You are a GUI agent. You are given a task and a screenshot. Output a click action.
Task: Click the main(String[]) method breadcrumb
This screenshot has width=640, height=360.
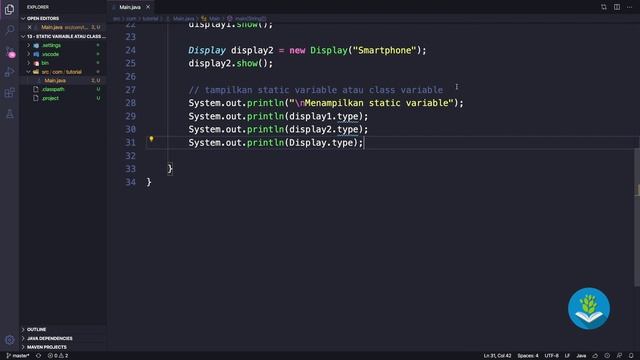coord(247,18)
